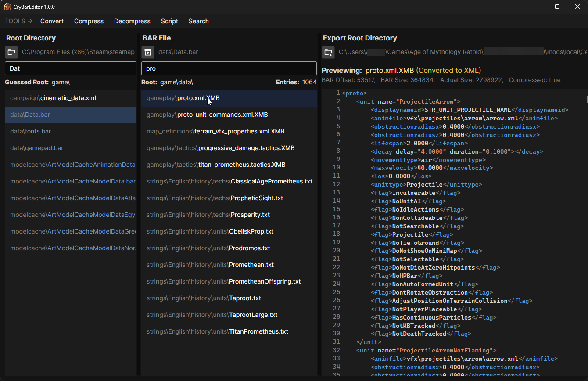The image size is (588, 381).
Task: Open the Convert tools menu
Action: [52, 21]
